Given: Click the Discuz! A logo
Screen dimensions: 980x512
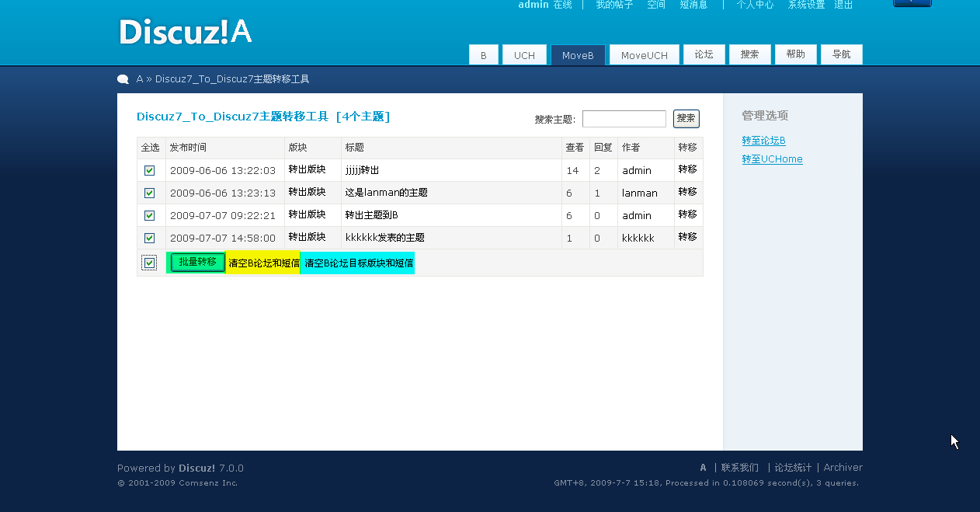Looking at the screenshot, I should tap(186, 32).
